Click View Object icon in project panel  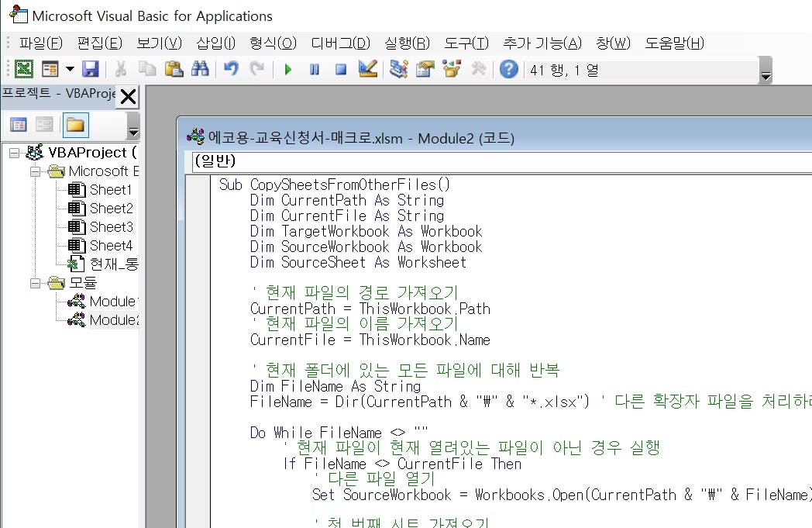[44, 125]
